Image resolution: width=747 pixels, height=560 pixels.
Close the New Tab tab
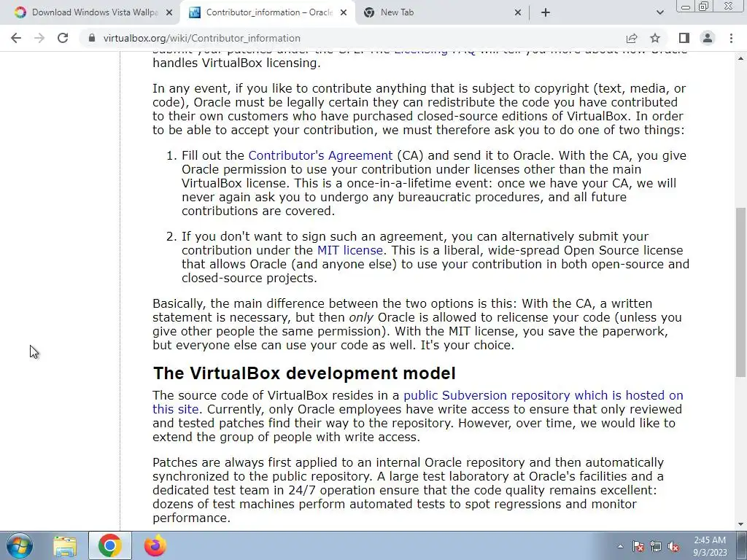pyautogui.click(x=518, y=12)
